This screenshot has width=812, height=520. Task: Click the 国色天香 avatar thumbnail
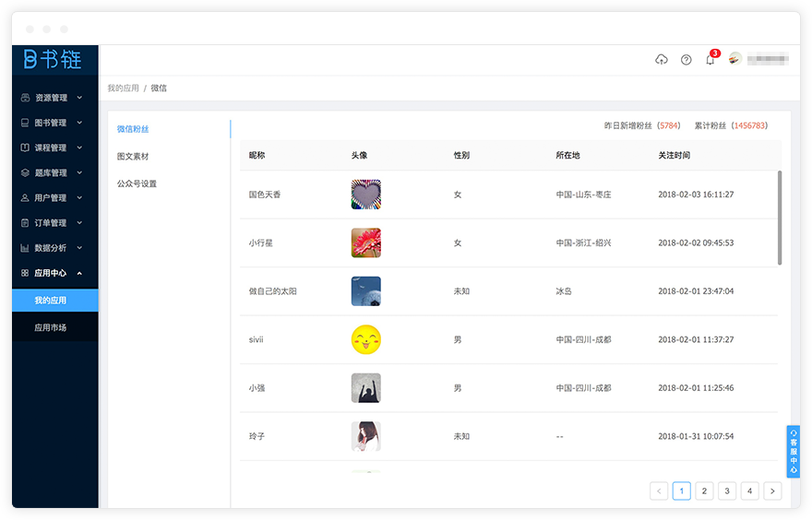pyautogui.click(x=365, y=195)
